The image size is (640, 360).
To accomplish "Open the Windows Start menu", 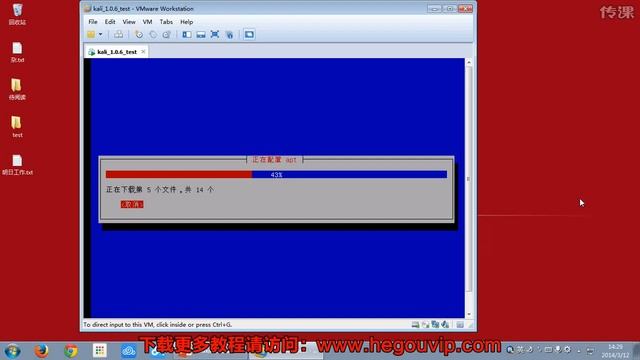I will [x=12, y=351].
